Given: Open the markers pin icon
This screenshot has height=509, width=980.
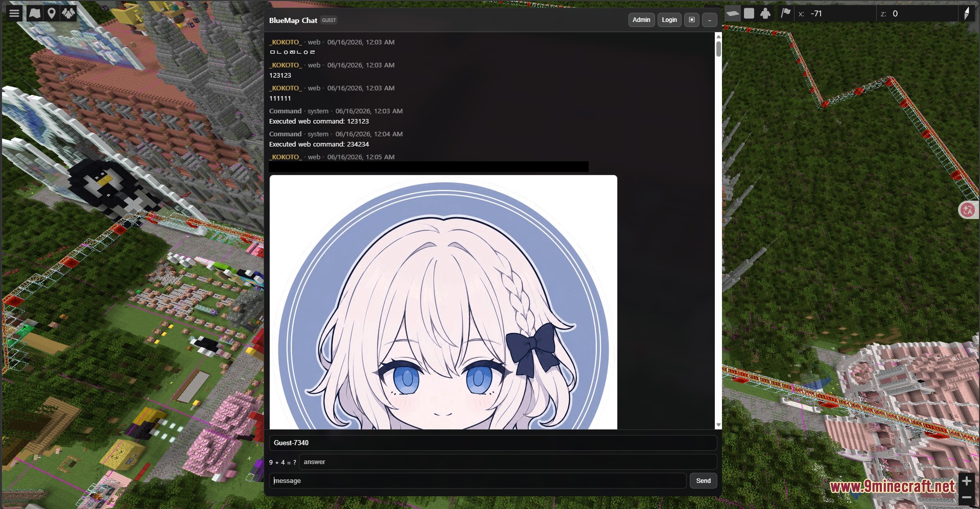Looking at the screenshot, I should click(x=52, y=13).
